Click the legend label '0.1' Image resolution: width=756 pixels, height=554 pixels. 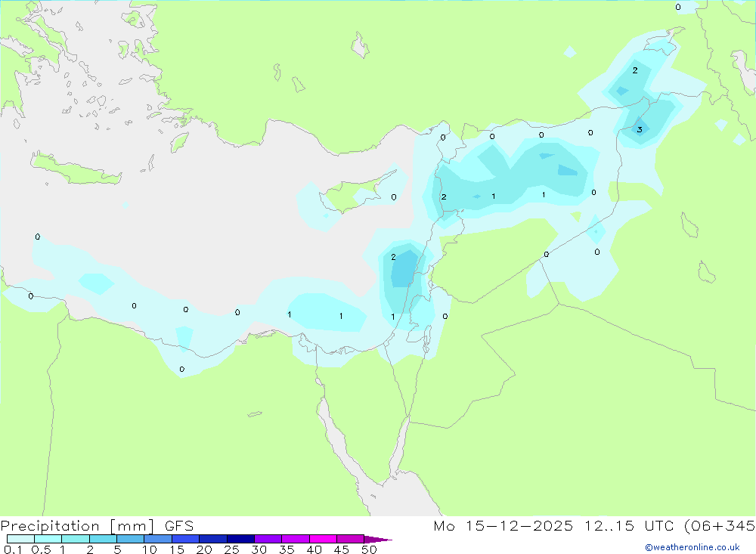[x=13, y=549]
